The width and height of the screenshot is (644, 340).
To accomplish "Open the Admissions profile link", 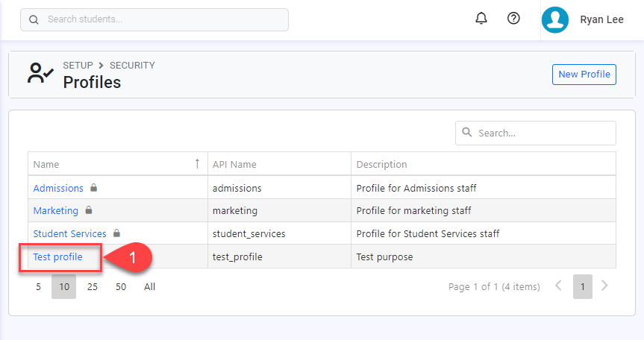I will click(58, 188).
